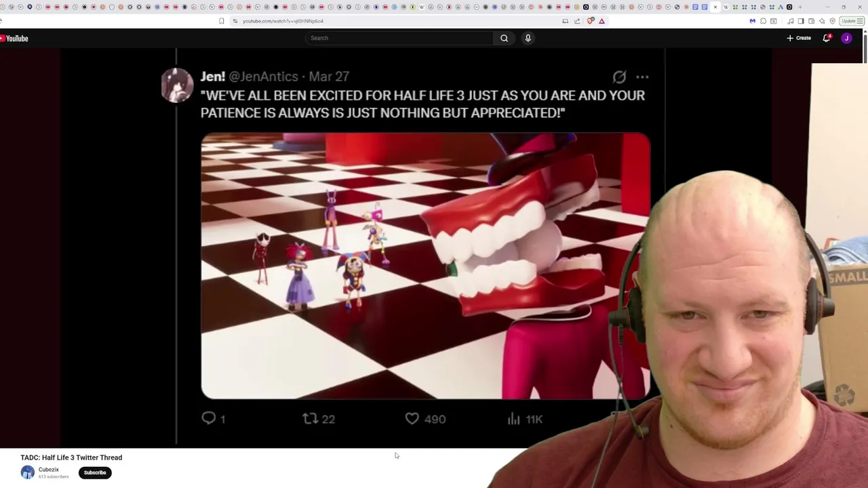Click the page scrollbar on the right edge
868x488 pixels.
click(x=865, y=47)
